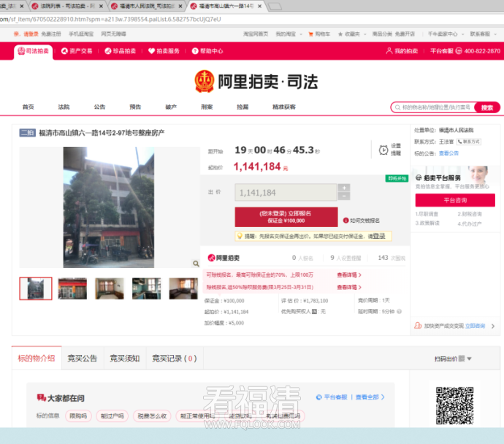
Task: Open the 购物车 shopping cart
Action: click(319, 34)
